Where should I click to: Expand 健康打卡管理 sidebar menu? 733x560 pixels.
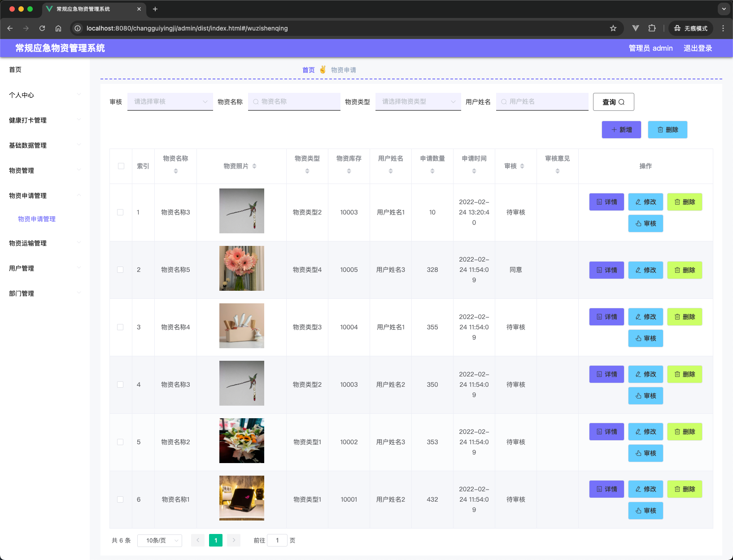45,120
